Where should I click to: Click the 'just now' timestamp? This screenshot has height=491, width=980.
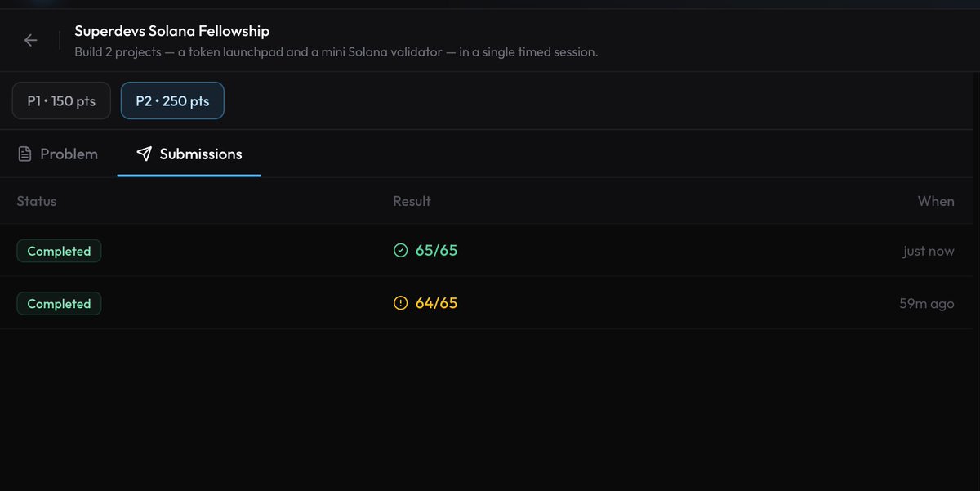click(x=929, y=251)
